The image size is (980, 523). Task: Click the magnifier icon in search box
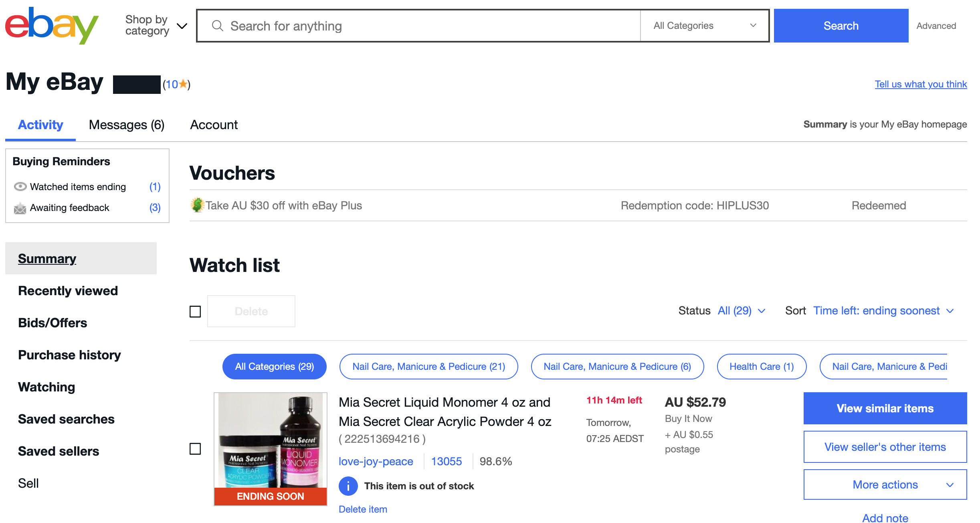(x=217, y=26)
